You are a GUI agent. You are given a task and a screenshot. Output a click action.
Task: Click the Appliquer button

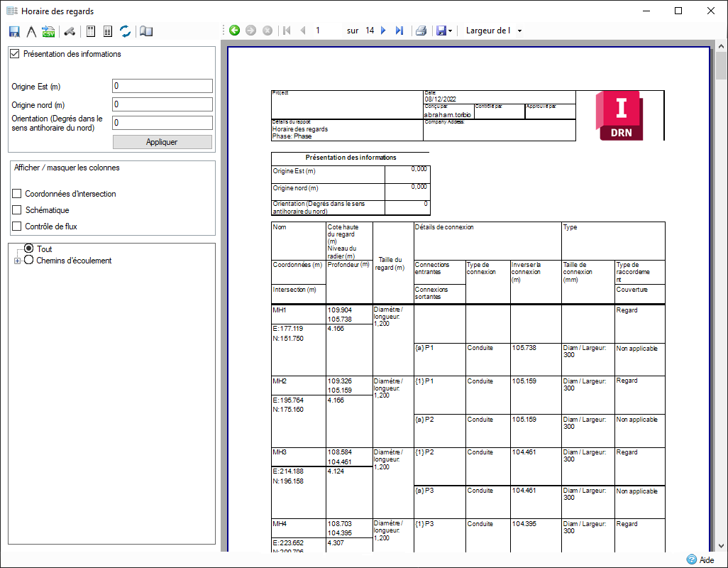[x=162, y=142]
